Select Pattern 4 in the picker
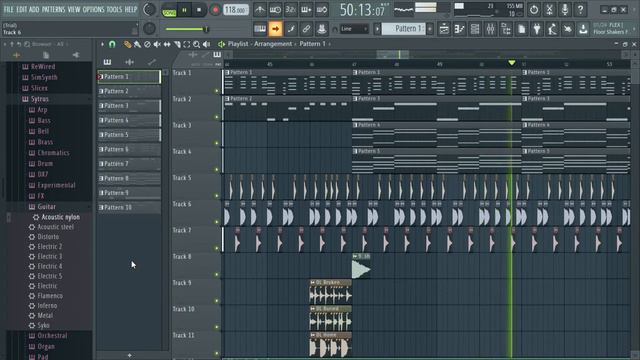640x360 pixels. point(129,120)
